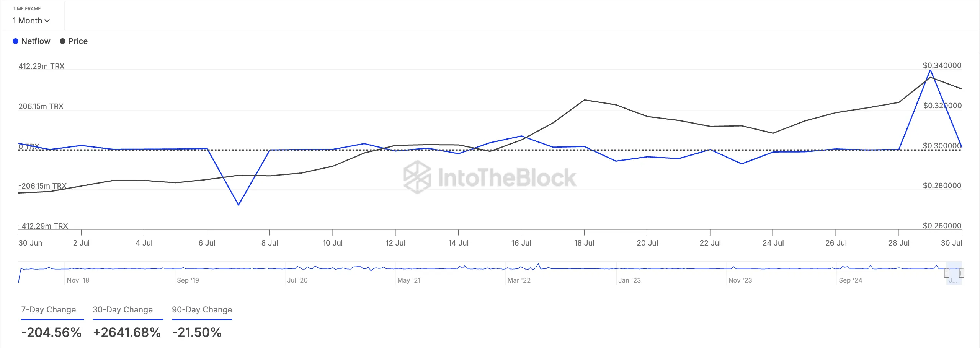Click the blue Netflow legend dot

click(x=15, y=41)
